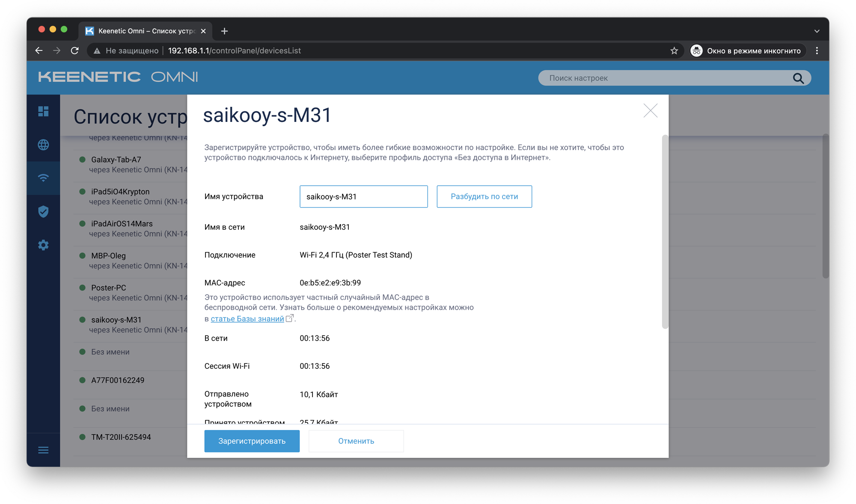The width and height of the screenshot is (856, 504).
Task: Open the Knowledge Base article link
Action: 247,319
